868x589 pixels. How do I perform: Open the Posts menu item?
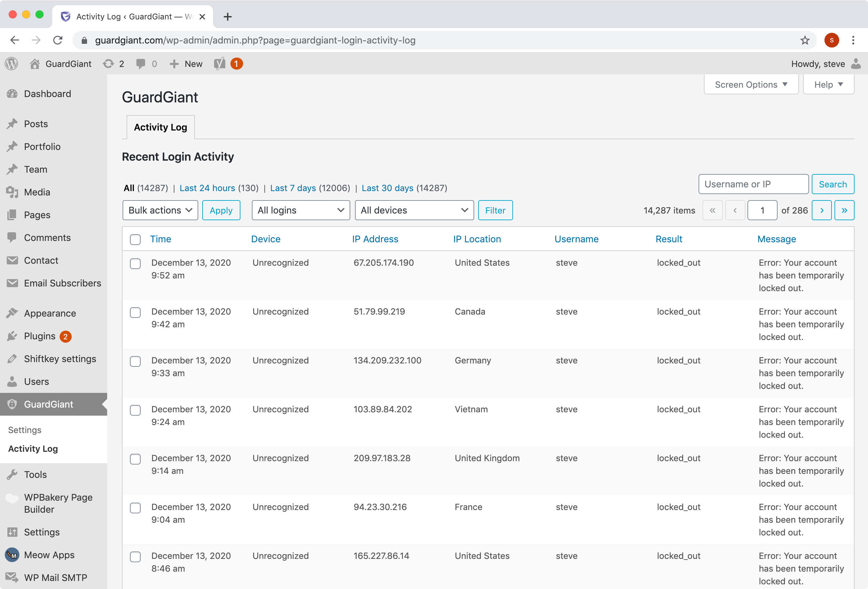coord(53,124)
